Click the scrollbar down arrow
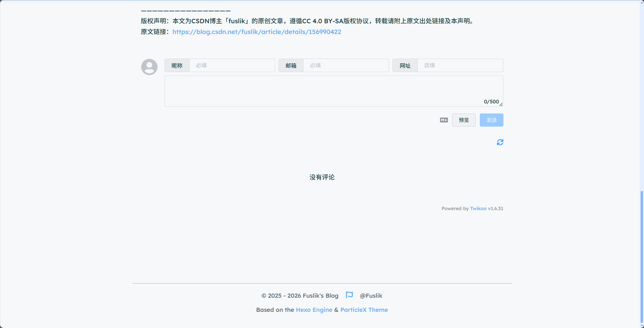The image size is (644, 328). [x=642, y=326]
